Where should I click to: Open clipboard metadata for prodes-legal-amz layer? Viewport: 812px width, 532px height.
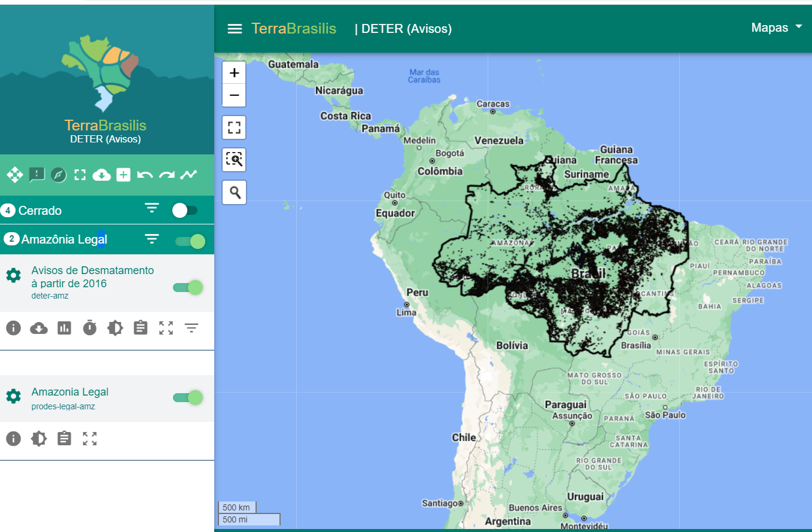tap(64, 438)
